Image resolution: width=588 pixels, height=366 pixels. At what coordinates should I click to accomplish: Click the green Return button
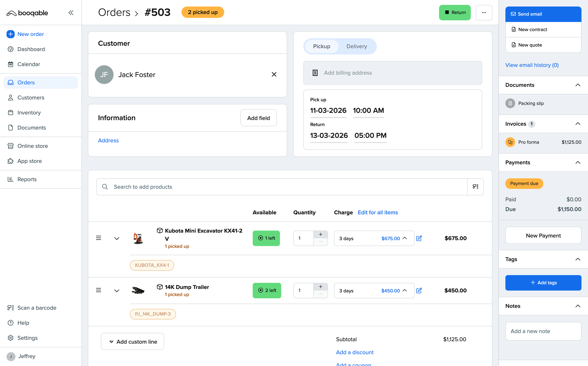[x=455, y=13]
